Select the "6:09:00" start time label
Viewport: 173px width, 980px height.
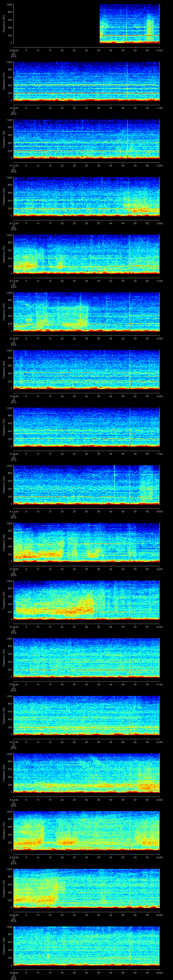click(x=14, y=50)
